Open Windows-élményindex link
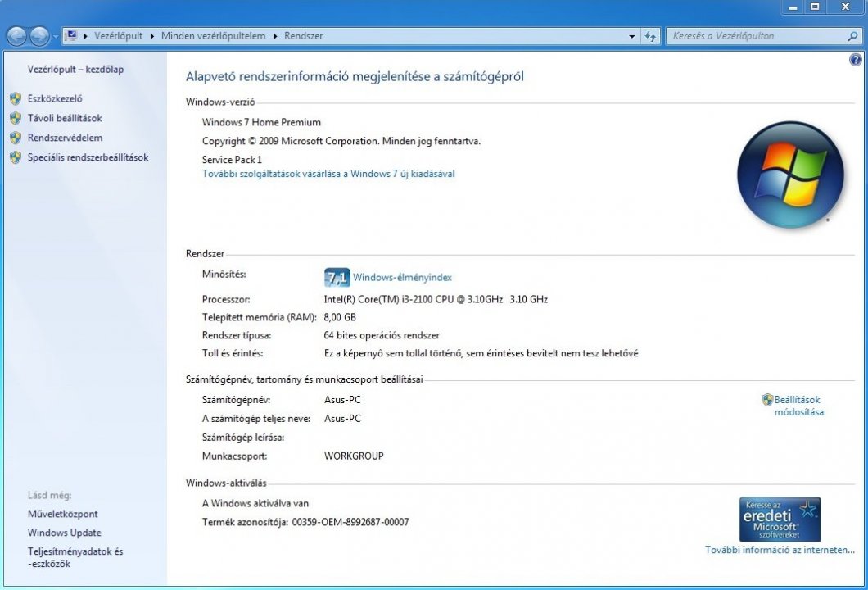 click(402, 278)
